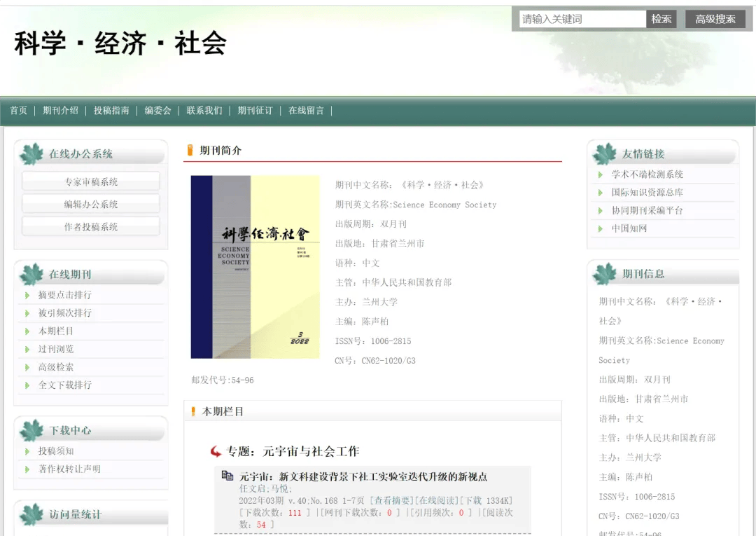Click the leaf icon next to 在线办公系统
Image resolution: width=756 pixels, height=536 pixels.
tap(31, 154)
